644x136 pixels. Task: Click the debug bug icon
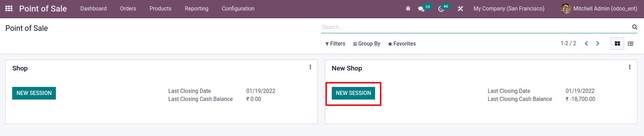[408, 8]
